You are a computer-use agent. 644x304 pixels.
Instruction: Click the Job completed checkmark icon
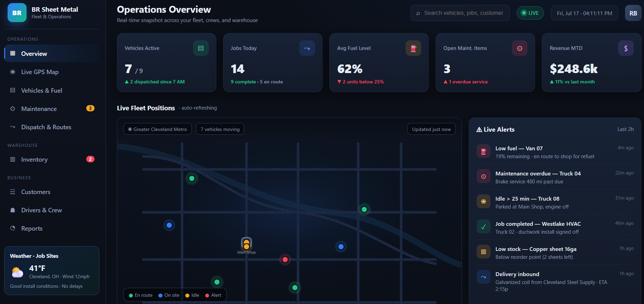point(484,227)
